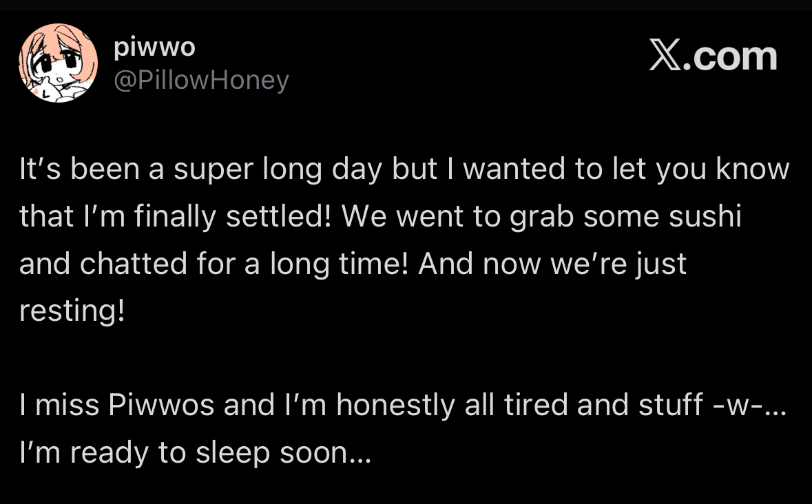Click the dark strip above the post

(406, 6)
